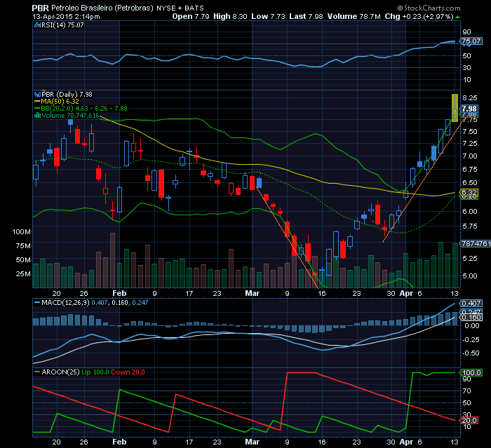
Task: Click the 8.25 price axis label
Action: point(470,97)
